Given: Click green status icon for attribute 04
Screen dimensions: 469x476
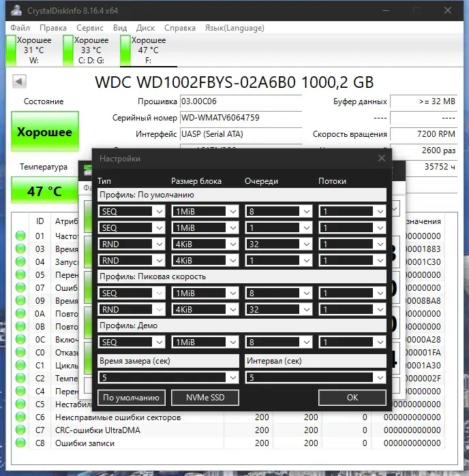Looking at the screenshot, I should 20,261.
